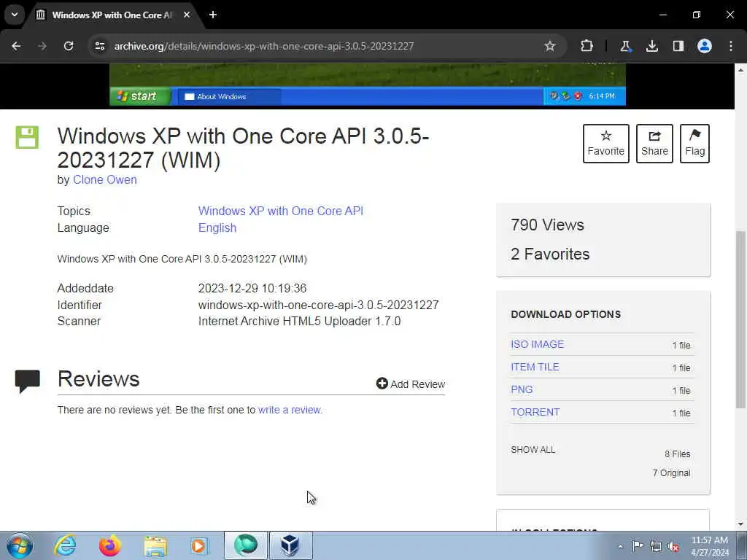The height and width of the screenshot is (560, 747).
Task: Favorite this archive item
Action: pos(606,144)
